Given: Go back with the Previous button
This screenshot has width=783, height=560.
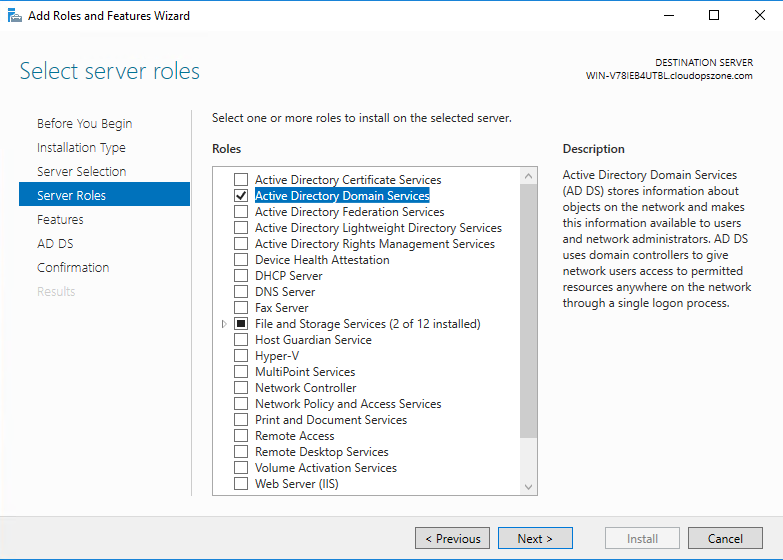Looking at the screenshot, I should coord(452,538).
